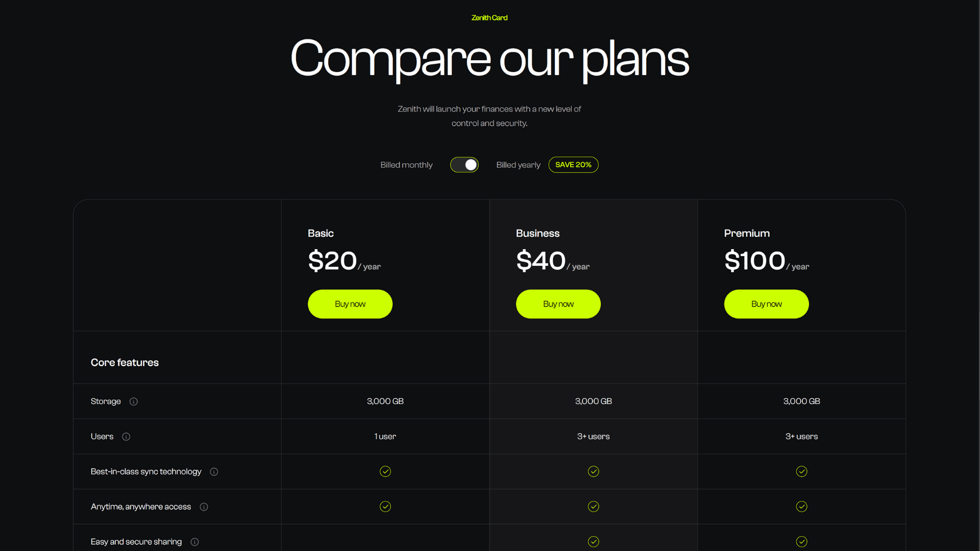Screen dimensions: 980x551
Task: Click the info icon beside Storage
Action: 134,402
